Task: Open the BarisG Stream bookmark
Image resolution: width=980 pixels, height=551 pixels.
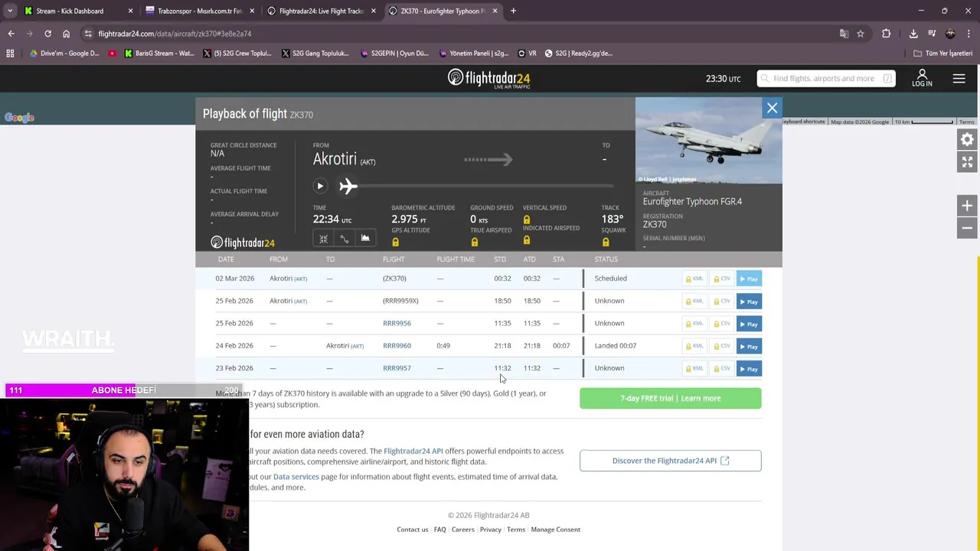Action: (x=159, y=54)
